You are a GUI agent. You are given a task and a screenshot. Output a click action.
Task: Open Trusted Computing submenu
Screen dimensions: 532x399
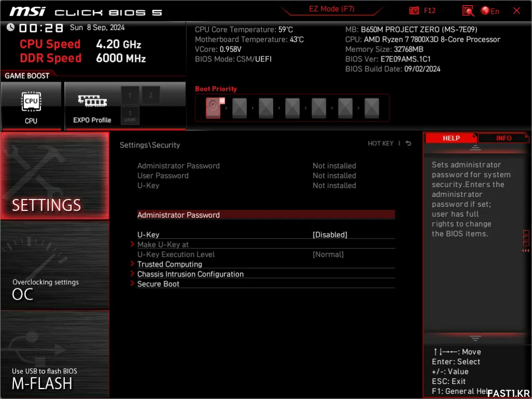pyautogui.click(x=170, y=264)
